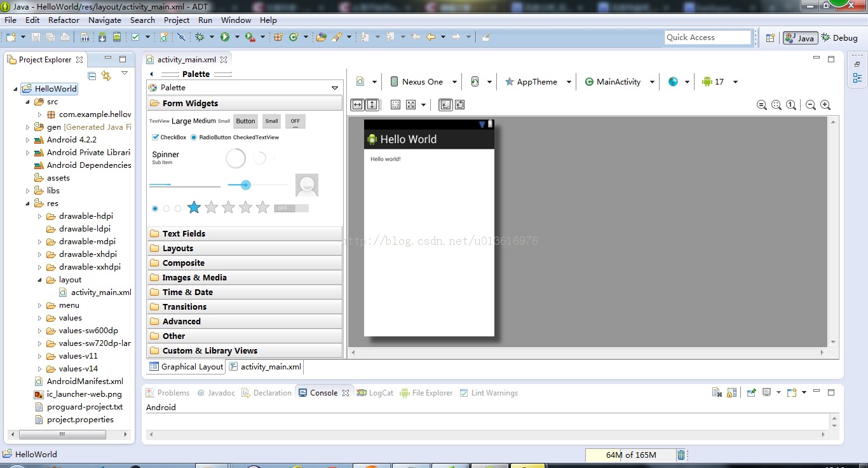
Task: Create a new Android XML file
Action: coord(164,38)
